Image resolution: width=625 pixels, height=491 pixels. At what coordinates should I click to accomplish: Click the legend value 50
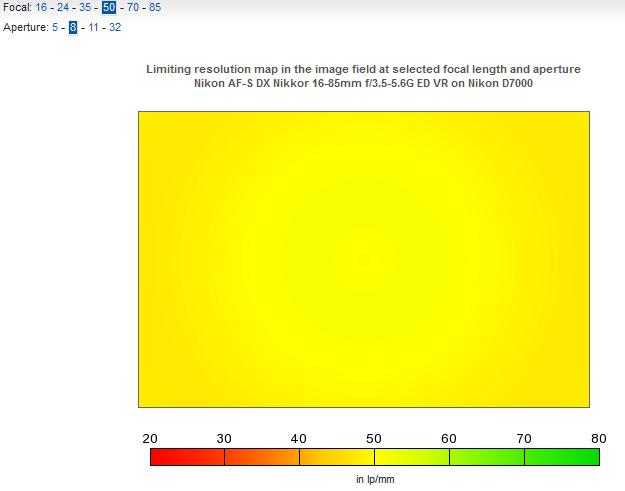pyautogui.click(x=374, y=438)
